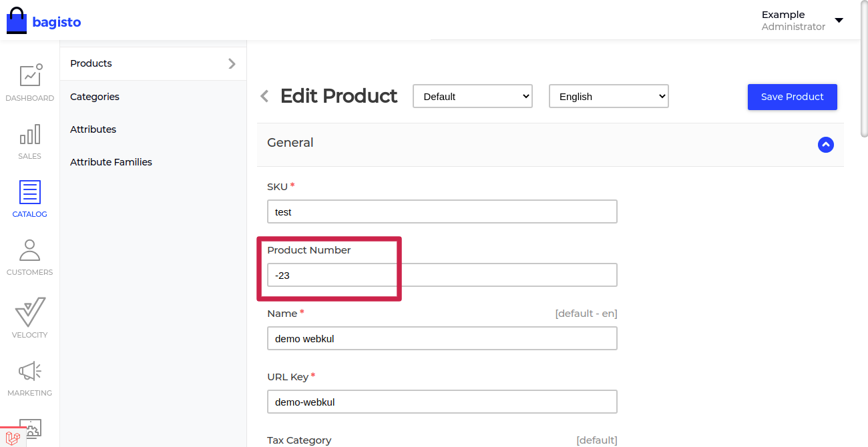Open the English locale dropdown
The height and width of the screenshot is (447, 868).
point(608,96)
